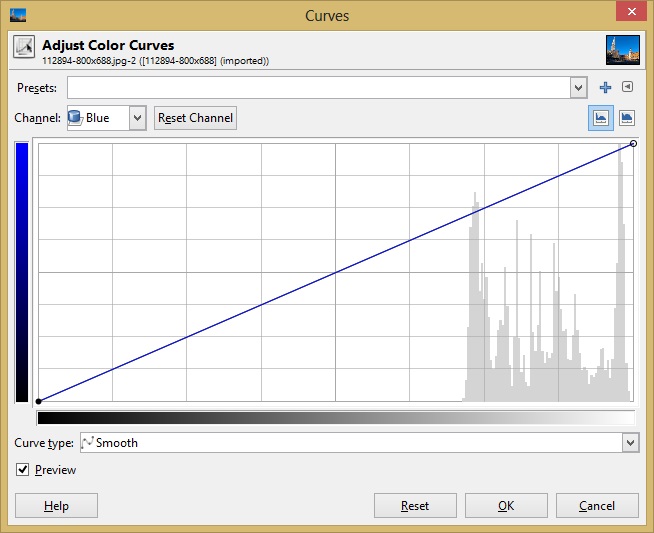Select the top-right curve control point

pyautogui.click(x=634, y=144)
